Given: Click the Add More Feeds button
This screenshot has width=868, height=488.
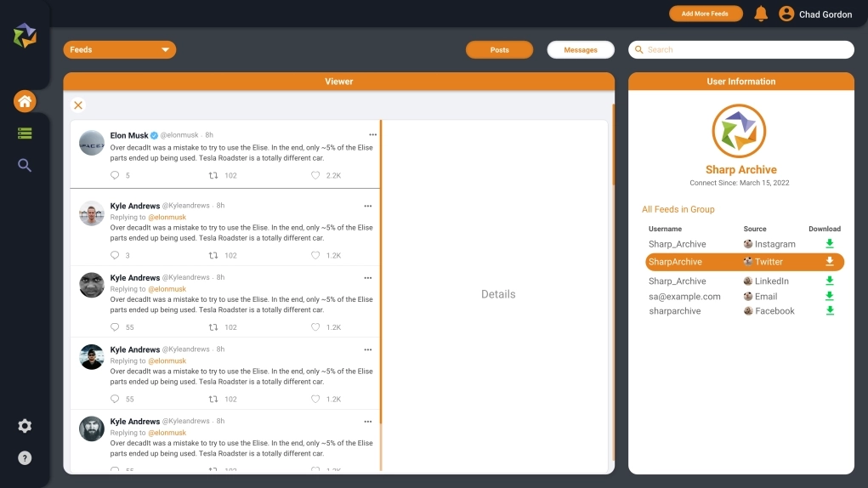Looking at the screenshot, I should point(705,14).
